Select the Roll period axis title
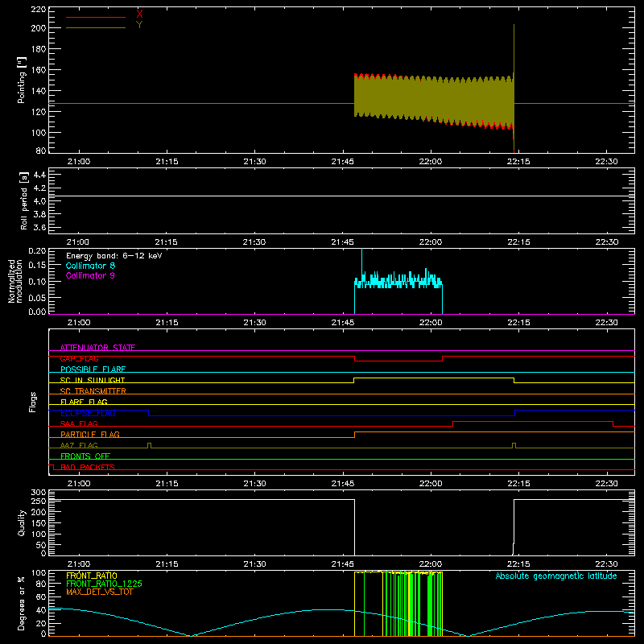Viewport: 644px width, 644px height. 23,200
